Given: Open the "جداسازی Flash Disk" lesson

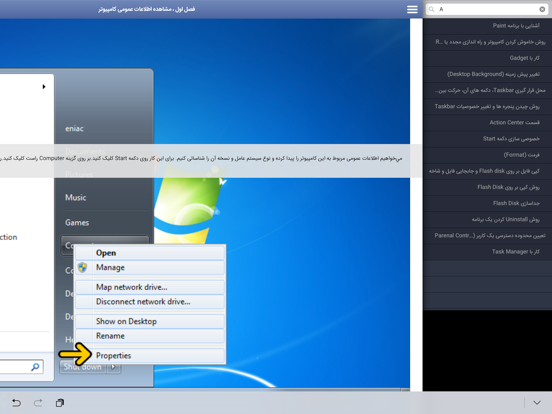Looking at the screenshot, I should (x=487, y=203).
